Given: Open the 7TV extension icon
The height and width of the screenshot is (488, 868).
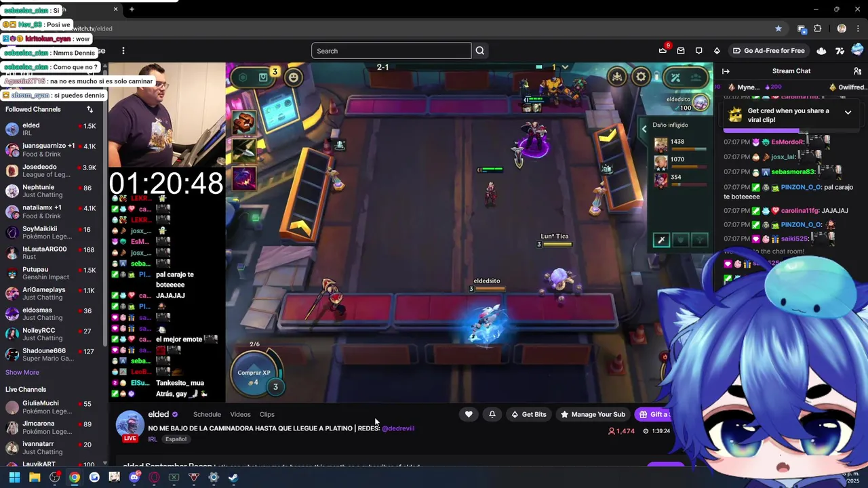Looking at the screenshot, I should 840,51.
